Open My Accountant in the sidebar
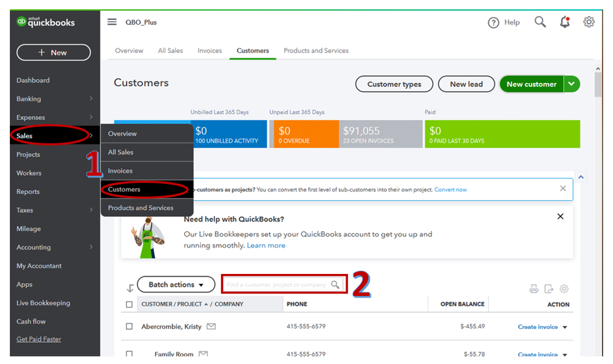This screenshot has width=613, height=364. tap(39, 265)
